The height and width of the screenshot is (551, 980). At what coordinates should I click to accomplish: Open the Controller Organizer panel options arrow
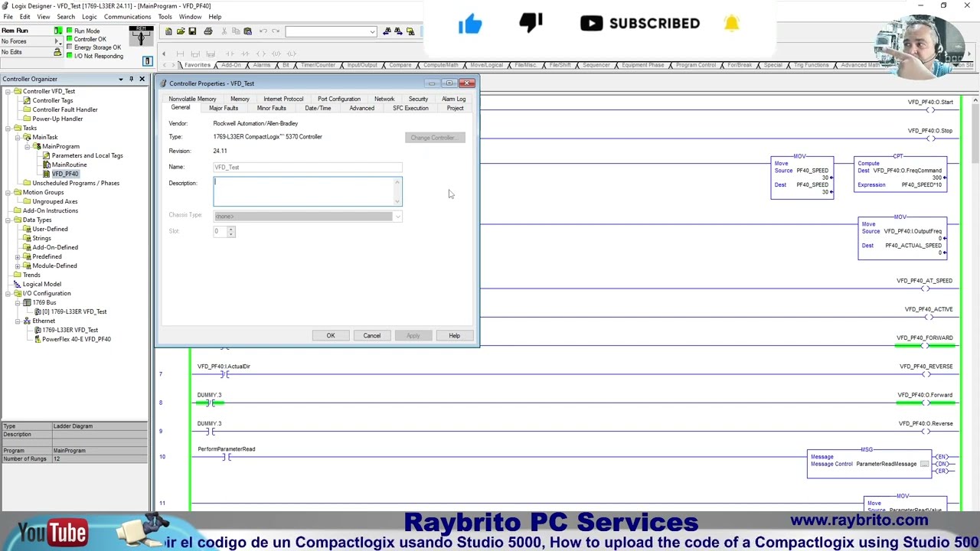click(x=120, y=79)
